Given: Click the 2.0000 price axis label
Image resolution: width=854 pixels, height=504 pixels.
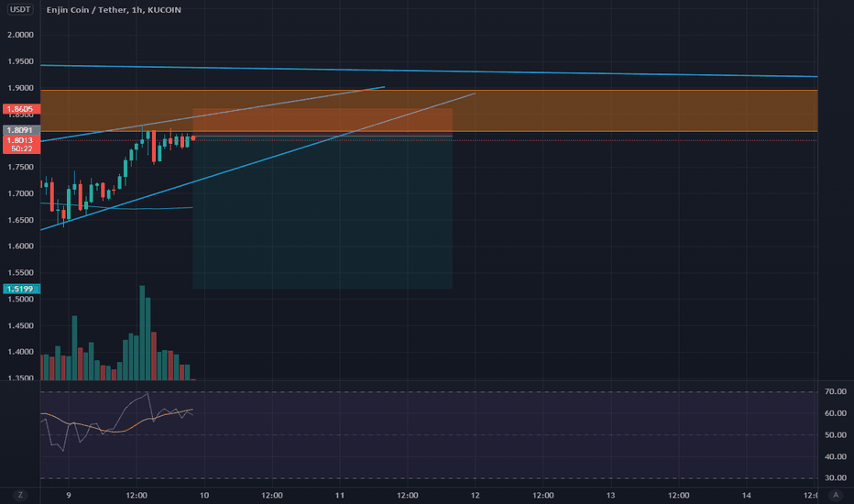Looking at the screenshot, I should point(20,35).
